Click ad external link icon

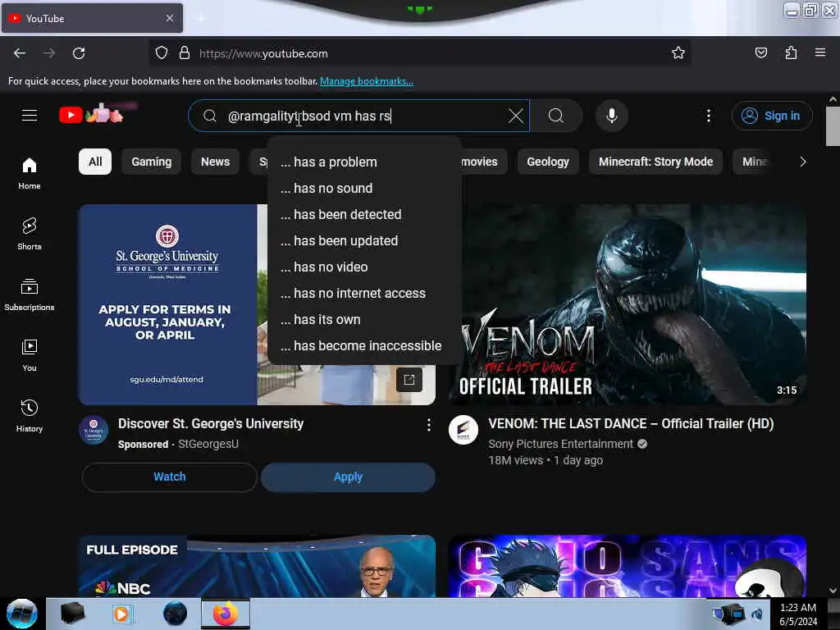(x=409, y=380)
